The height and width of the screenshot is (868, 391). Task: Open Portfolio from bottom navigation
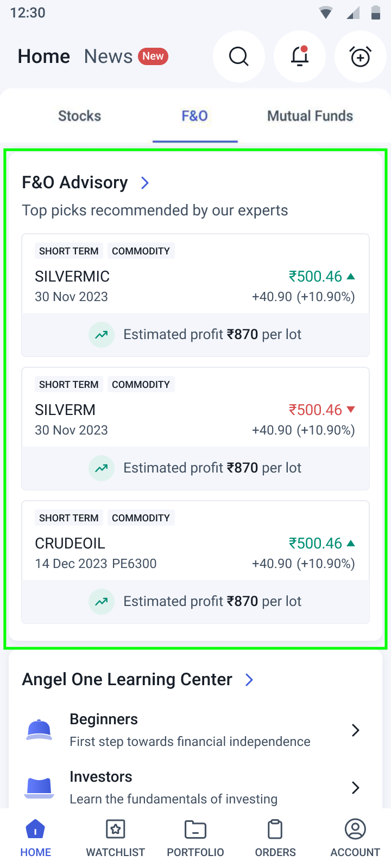click(x=195, y=838)
